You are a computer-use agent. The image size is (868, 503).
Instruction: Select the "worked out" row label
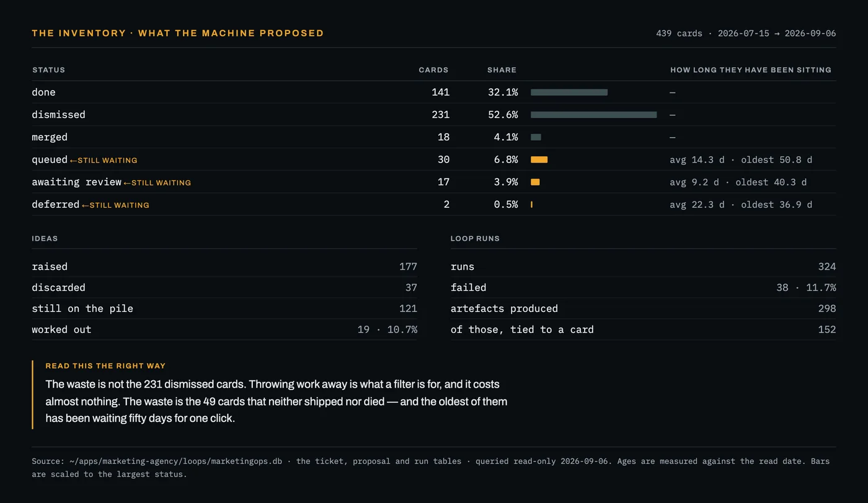(61, 330)
